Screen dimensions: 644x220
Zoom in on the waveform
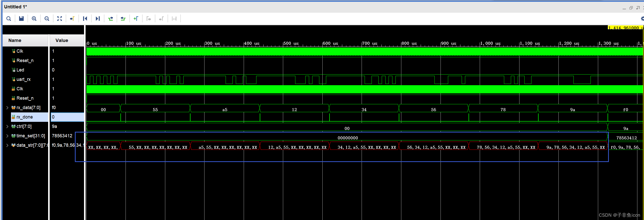pos(34,19)
